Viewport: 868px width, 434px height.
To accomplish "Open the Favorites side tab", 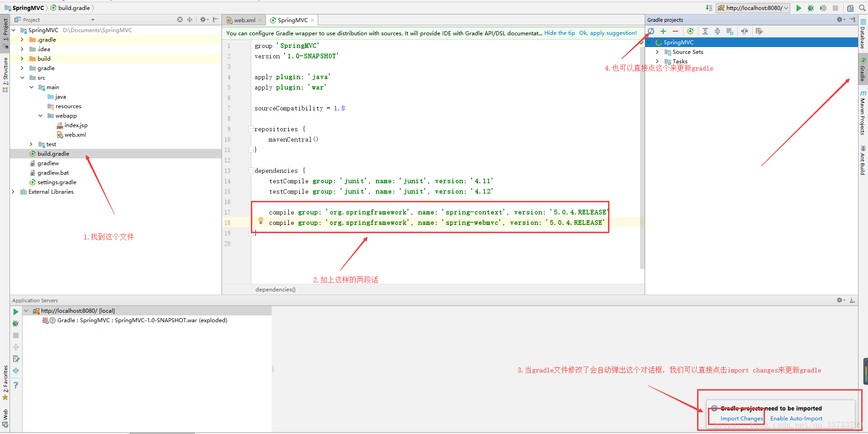I will click(5, 382).
